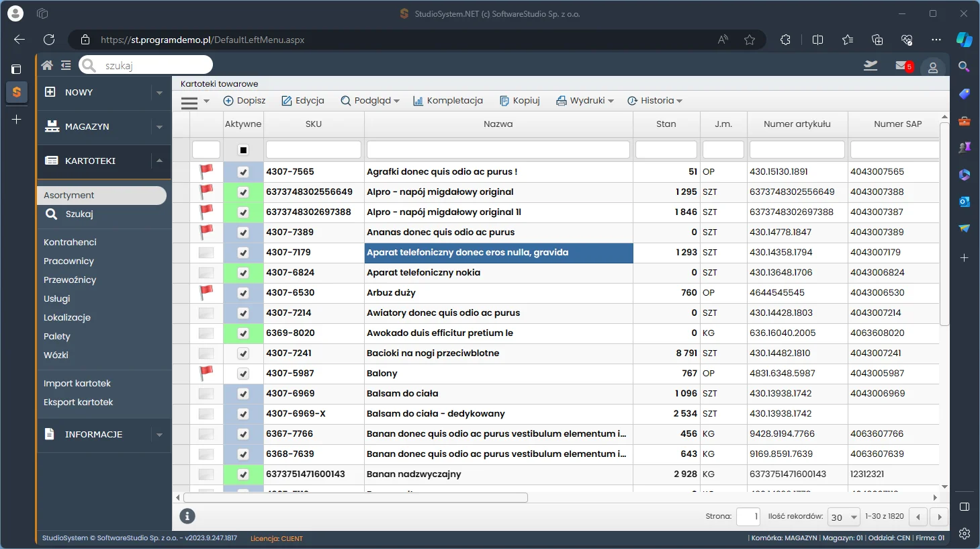Expand the Wydruki dropdown
The width and height of the screenshot is (980, 549).
584,101
